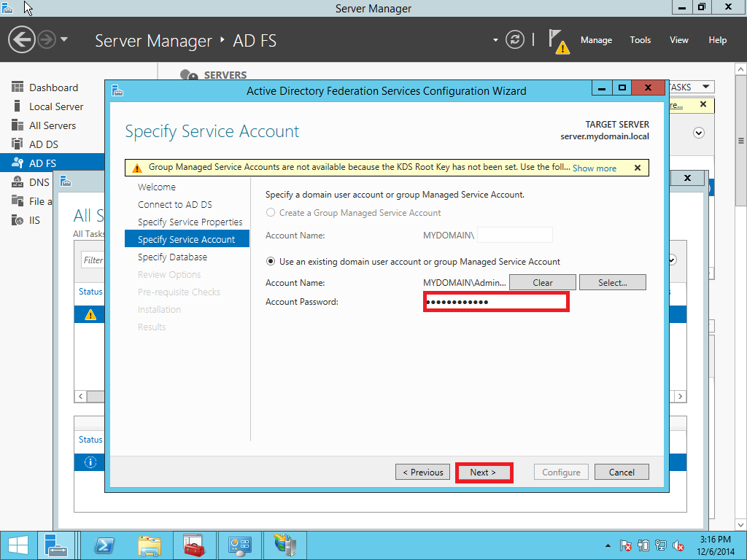Open the Manage menu
This screenshot has height=560, width=747.
(596, 40)
